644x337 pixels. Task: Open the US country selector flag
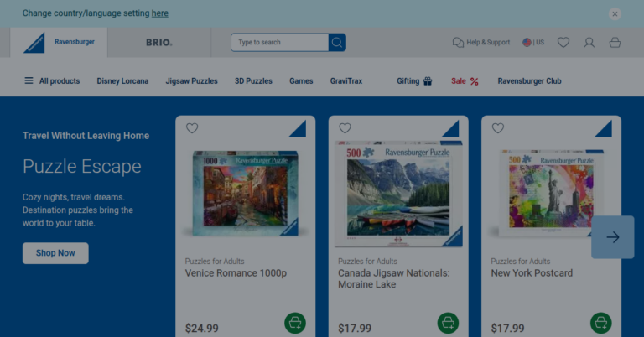533,42
